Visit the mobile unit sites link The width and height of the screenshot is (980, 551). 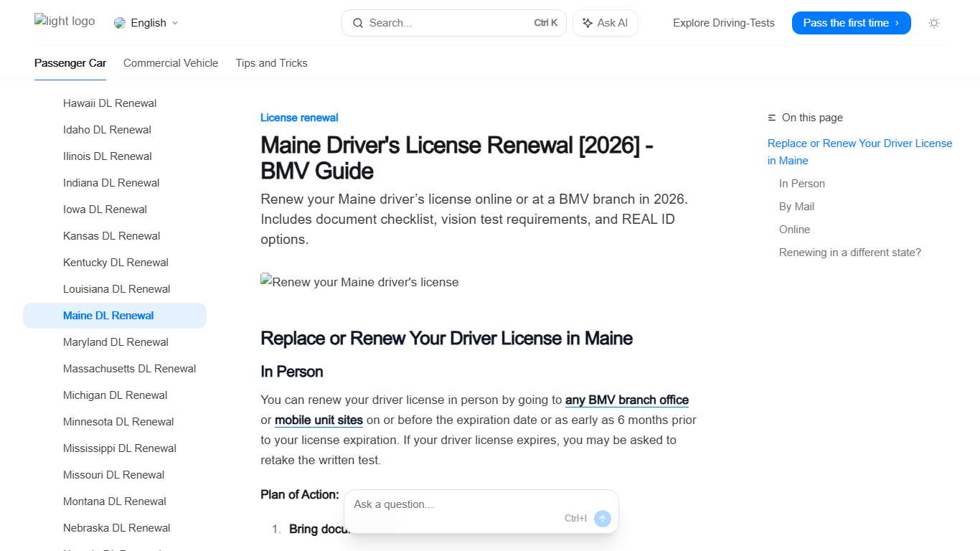point(319,420)
